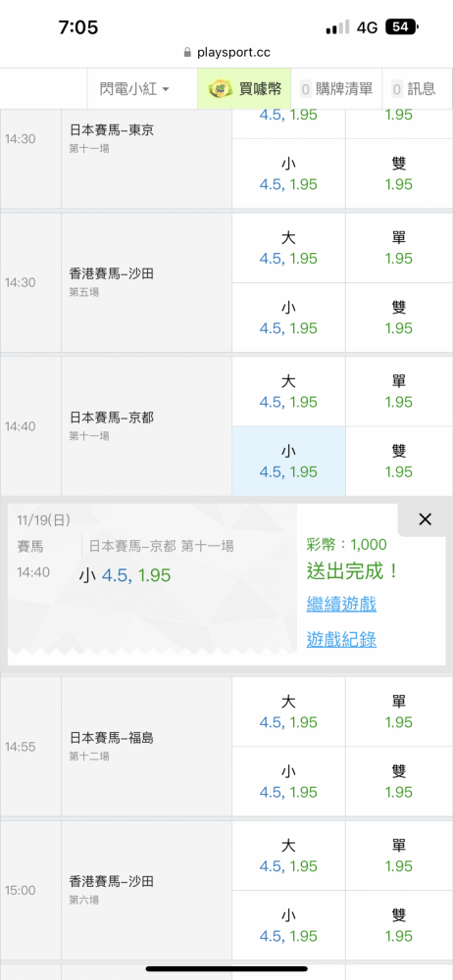Click the 11/19(日) date in slip

pyautogui.click(x=44, y=520)
